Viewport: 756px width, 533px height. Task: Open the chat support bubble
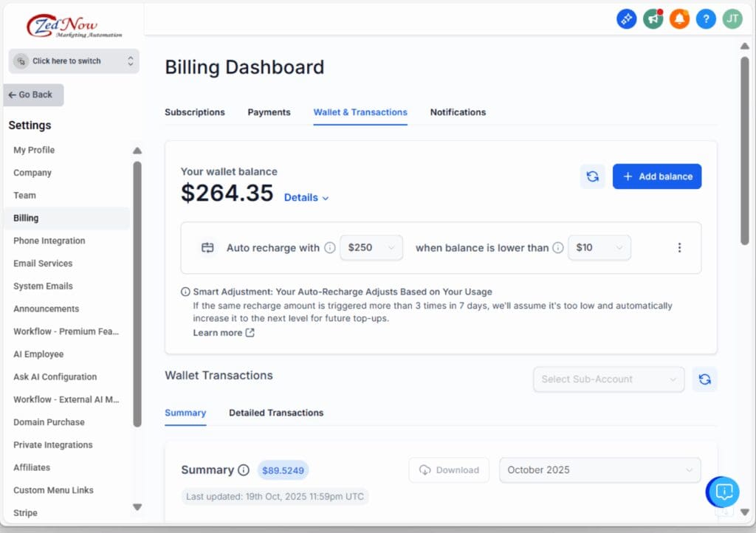[x=723, y=492]
